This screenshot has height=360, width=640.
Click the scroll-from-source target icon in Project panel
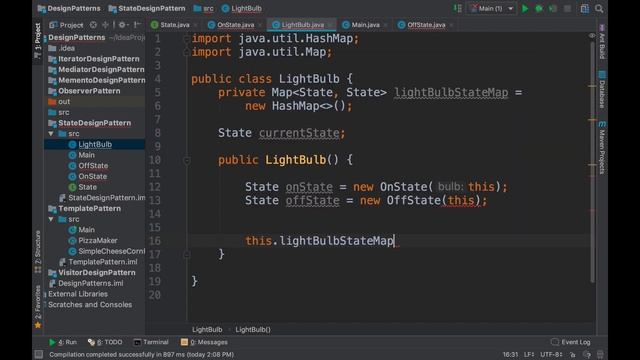(93, 25)
